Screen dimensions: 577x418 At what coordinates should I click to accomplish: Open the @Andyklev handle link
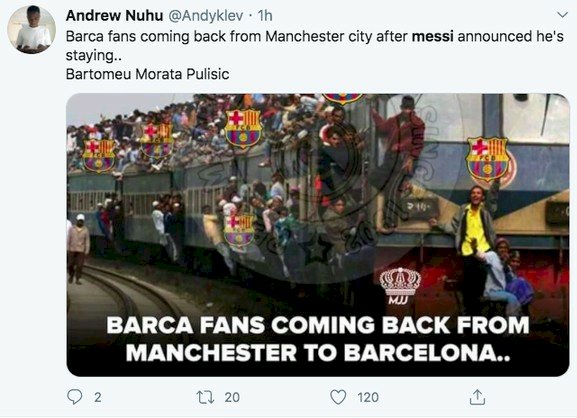pyautogui.click(x=206, y=16)
